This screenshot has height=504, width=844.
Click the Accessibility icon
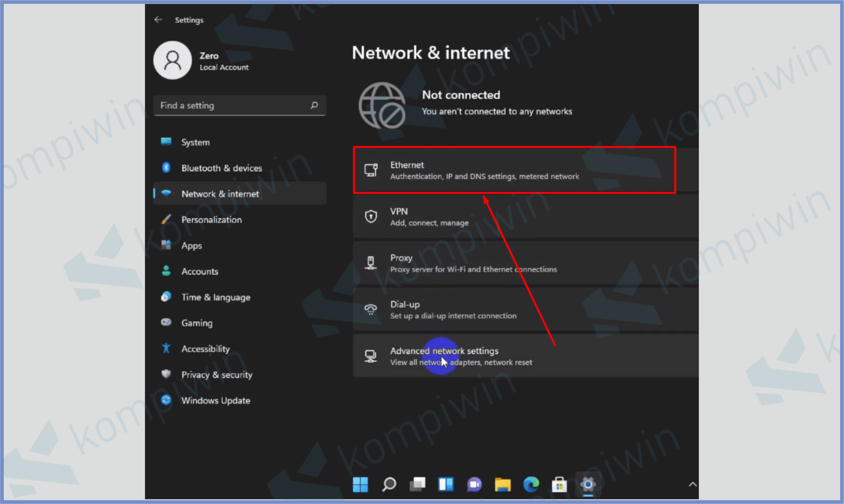click(x=166, y=348)
